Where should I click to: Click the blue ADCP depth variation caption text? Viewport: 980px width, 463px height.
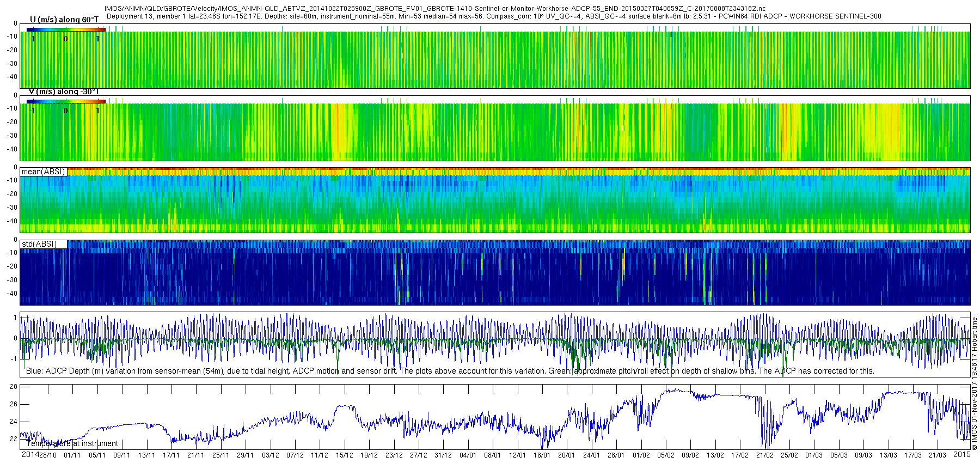[450, 371]
